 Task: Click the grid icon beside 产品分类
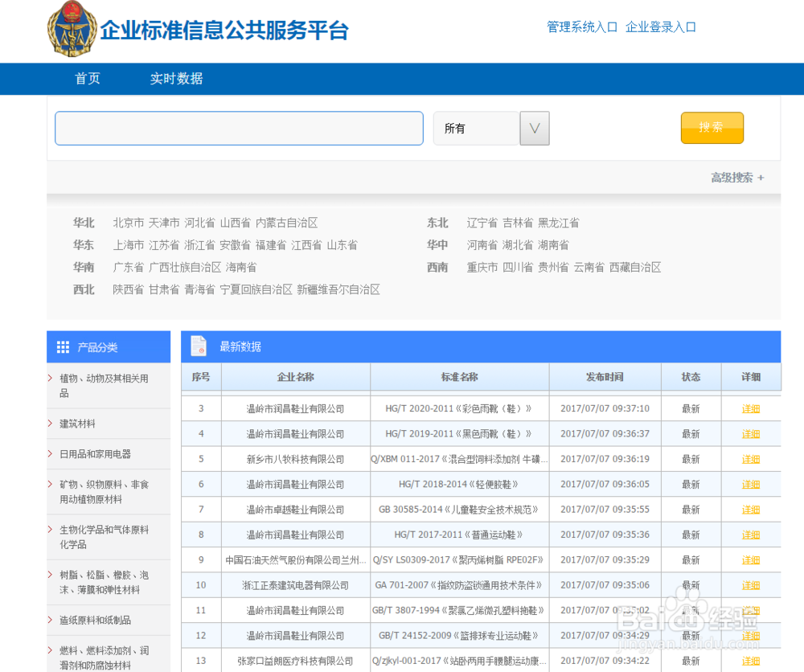63,346
